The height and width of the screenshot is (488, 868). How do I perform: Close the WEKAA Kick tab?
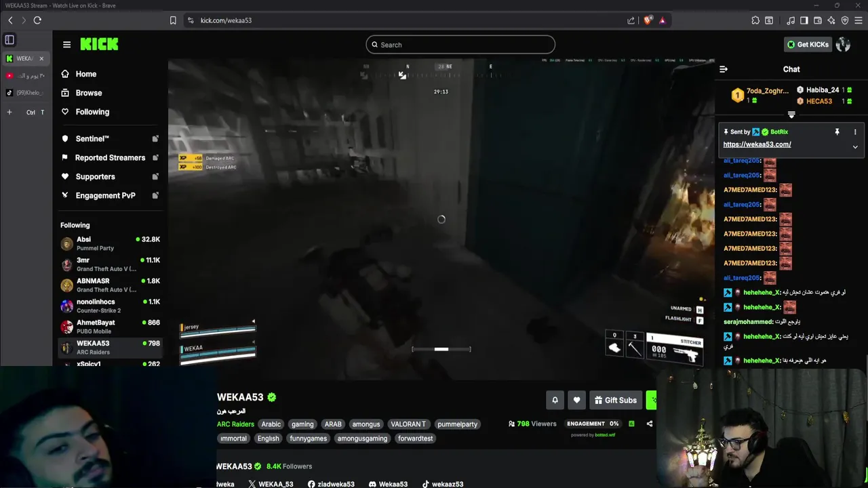(41, 58)
